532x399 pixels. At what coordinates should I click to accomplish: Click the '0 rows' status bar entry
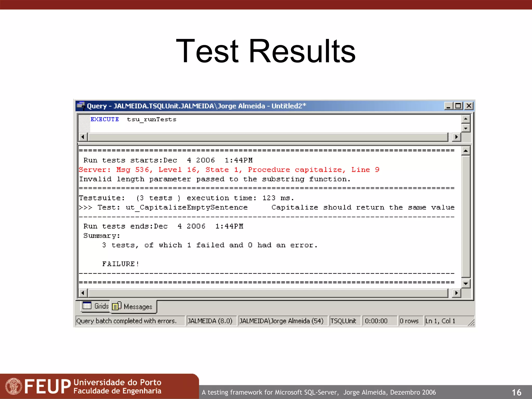click(411, 321)
